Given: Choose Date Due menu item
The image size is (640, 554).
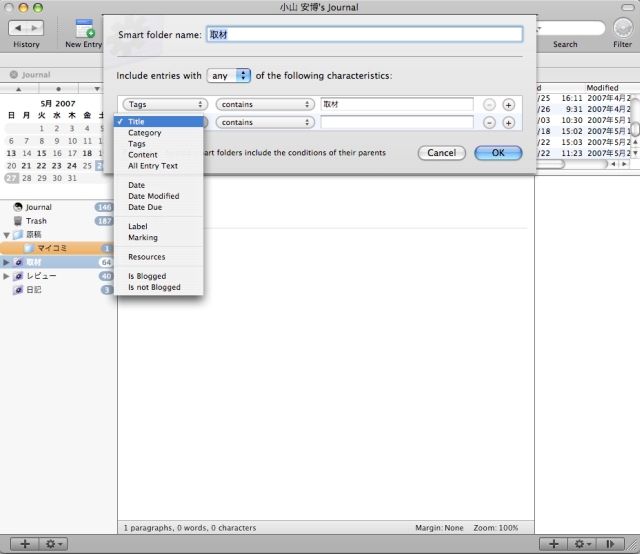Looking at the screenshot, I should [159, 207].
